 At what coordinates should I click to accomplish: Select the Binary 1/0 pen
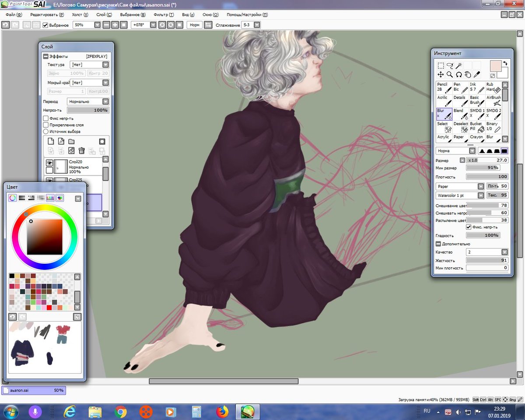point(493,127)
